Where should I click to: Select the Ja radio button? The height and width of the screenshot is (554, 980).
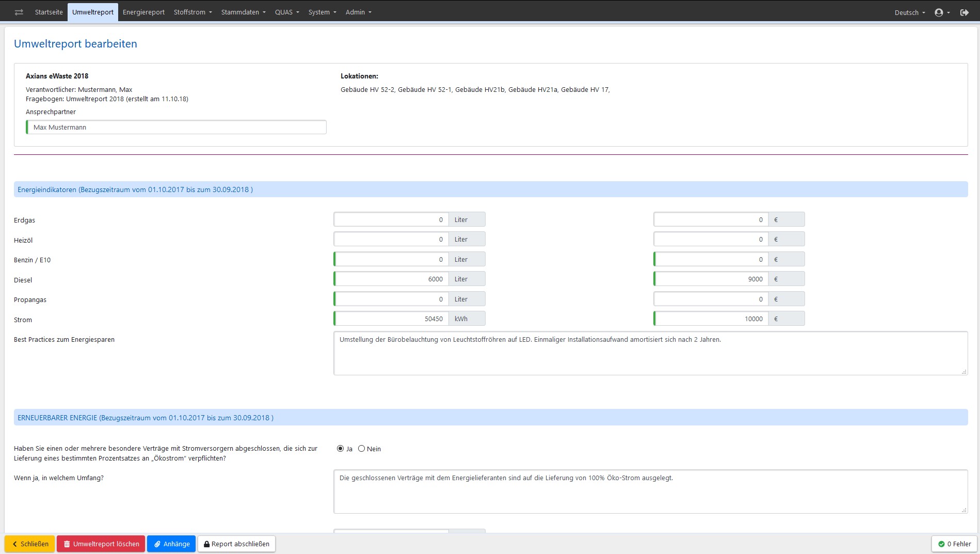point(340,449)
